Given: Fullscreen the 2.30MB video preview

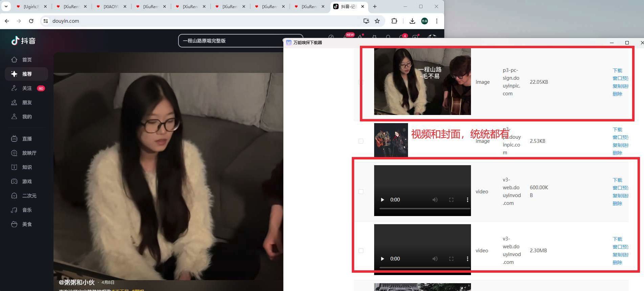Looking at the screenshot, I should click(451, 259).
